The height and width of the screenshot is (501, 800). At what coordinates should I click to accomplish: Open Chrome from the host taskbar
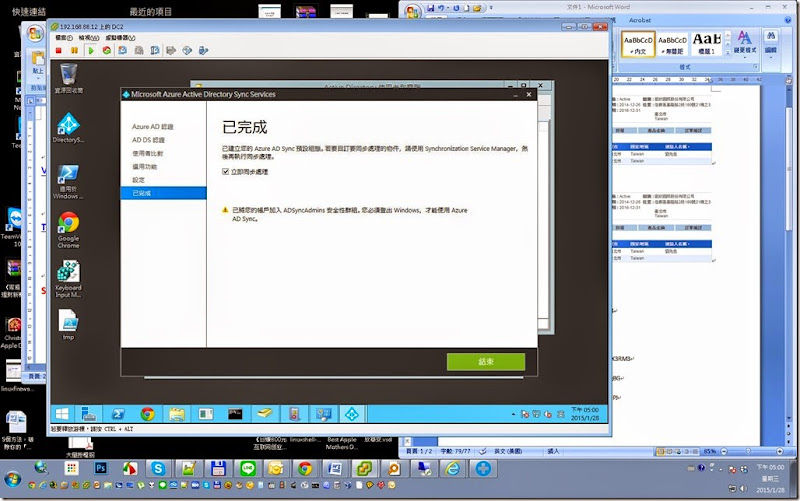305,468
